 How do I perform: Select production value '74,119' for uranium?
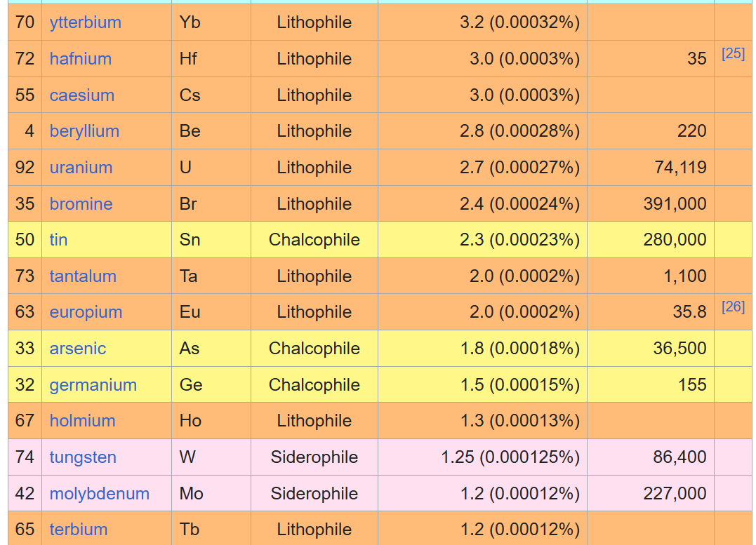(680, 167)
